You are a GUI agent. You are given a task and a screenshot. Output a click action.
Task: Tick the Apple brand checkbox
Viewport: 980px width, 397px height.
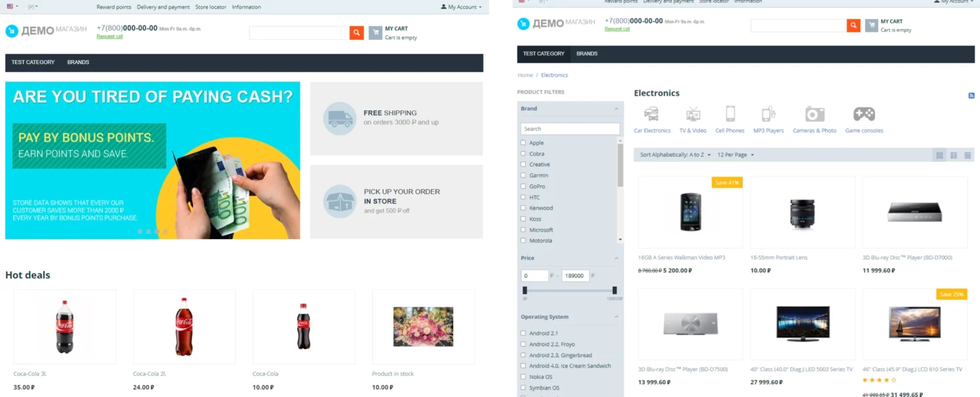[x=523, y=142]
